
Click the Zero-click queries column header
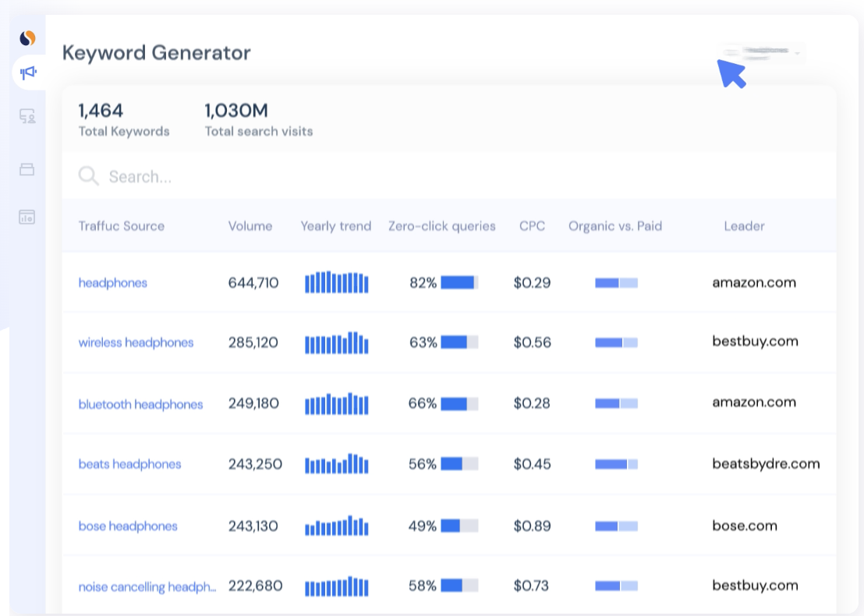[441, 226]
